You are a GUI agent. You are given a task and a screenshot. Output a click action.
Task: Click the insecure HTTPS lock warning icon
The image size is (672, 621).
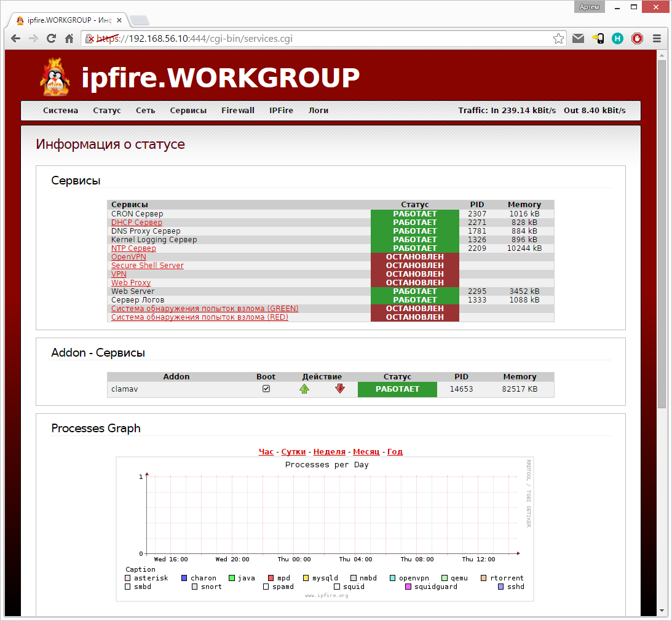point(90,39)
